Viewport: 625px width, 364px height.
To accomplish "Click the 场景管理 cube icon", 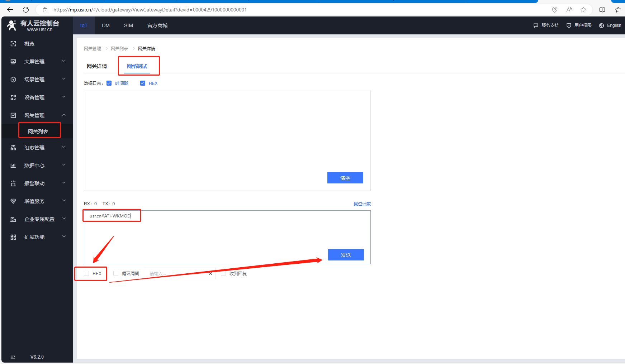I will (x=13, y=80).
